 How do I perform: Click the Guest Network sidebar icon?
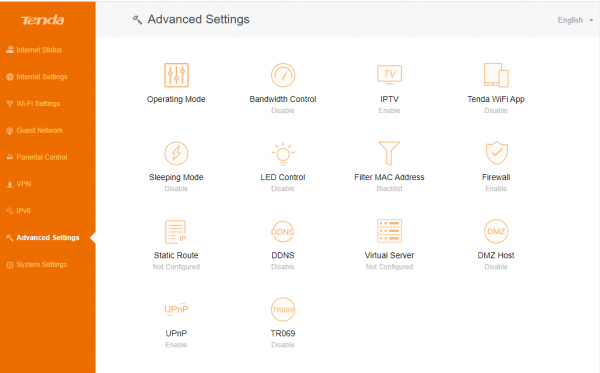(x=10, y=130)
